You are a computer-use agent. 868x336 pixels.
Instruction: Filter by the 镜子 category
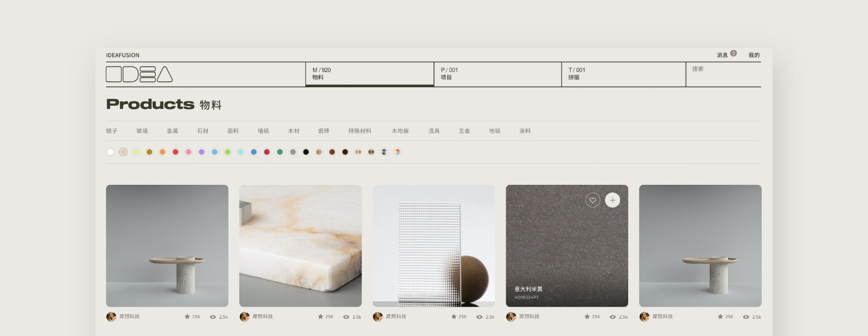112,131
